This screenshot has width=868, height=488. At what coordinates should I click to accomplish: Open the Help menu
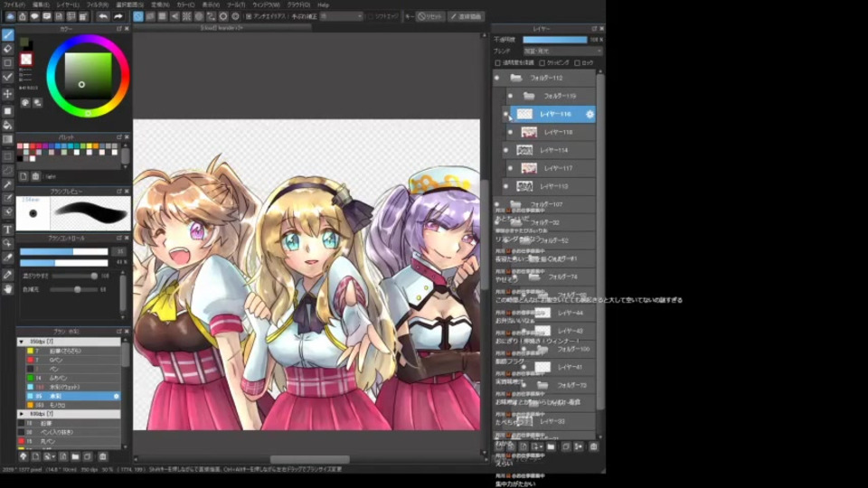[x=323, y=5]
